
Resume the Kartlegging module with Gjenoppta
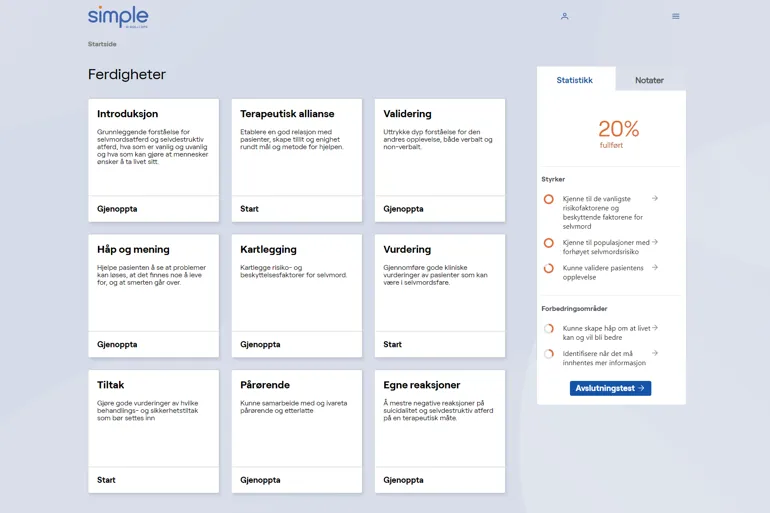point(260,344)
